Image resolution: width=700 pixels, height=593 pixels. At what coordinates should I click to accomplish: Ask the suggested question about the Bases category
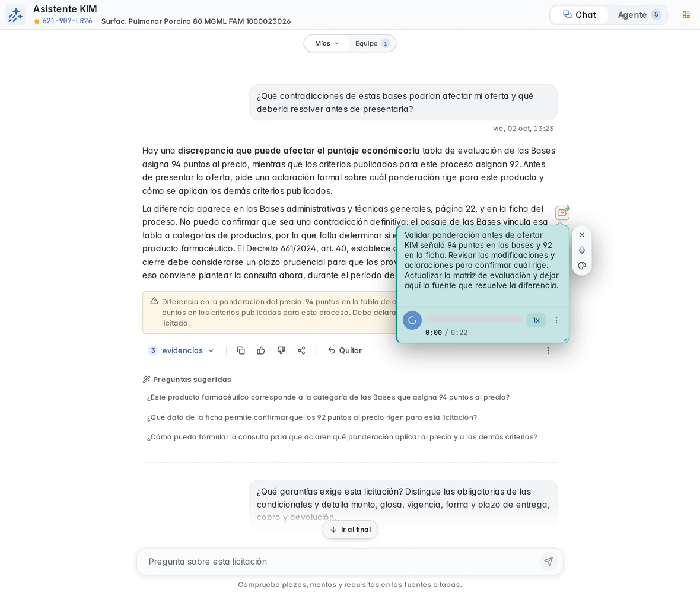(328, 397)
